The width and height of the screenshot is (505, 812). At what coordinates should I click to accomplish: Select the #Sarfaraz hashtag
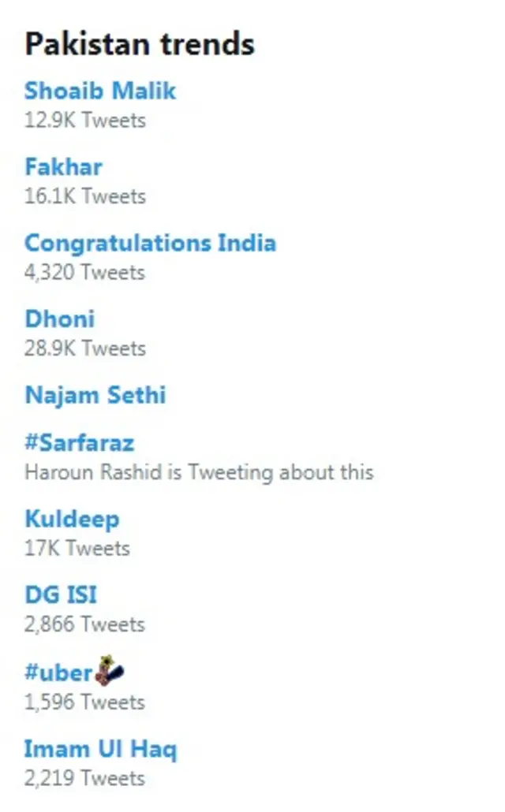click(x=80, y=443)
